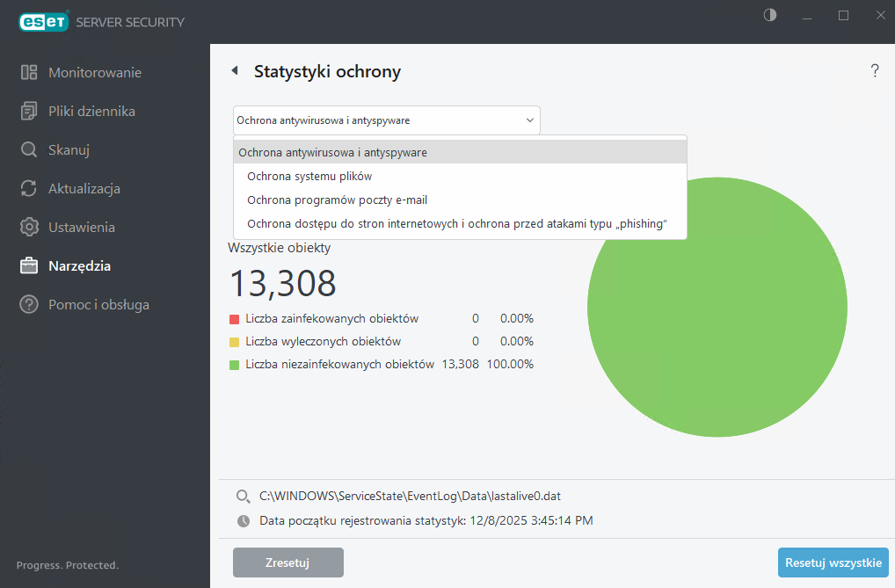Collapse the statistics type combo box
895x588 pixels.
(x=528, y=120)
